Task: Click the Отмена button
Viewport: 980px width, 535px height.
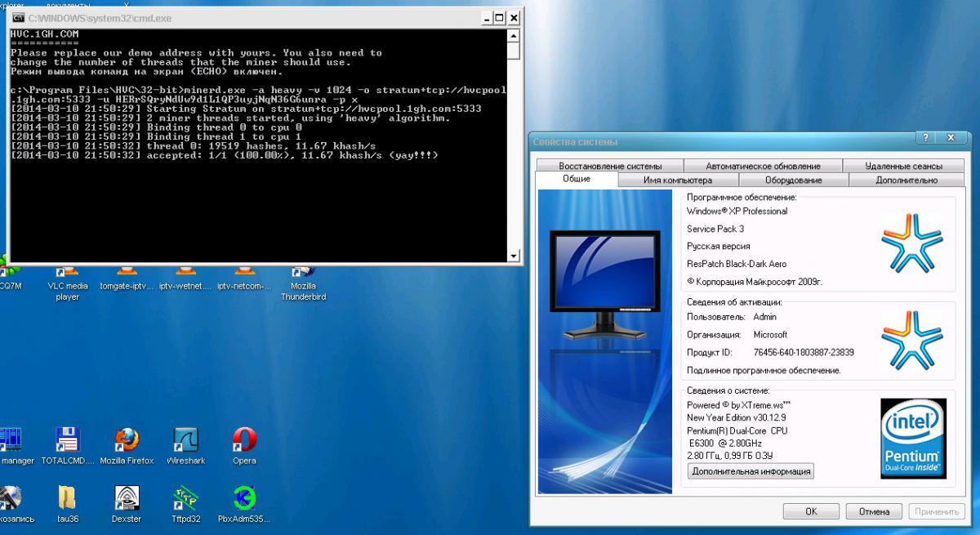Action: (874, 511)
